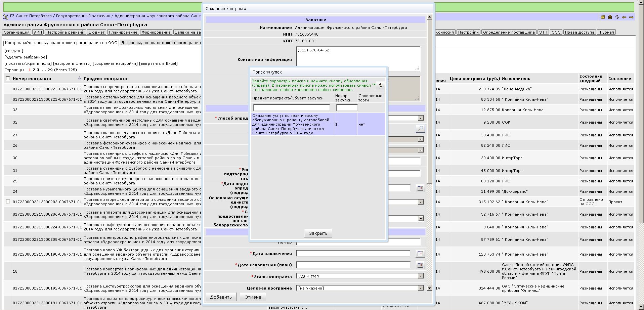Click scroll-up arrow of contract form scrollbar
This screenshot has height=310, width=644.
coord(430,17)
